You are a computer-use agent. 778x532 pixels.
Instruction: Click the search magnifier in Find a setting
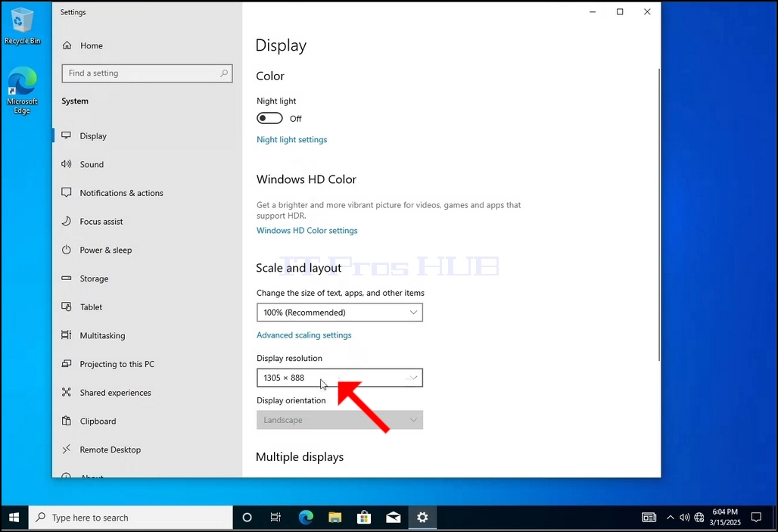(x=224, y=73)
